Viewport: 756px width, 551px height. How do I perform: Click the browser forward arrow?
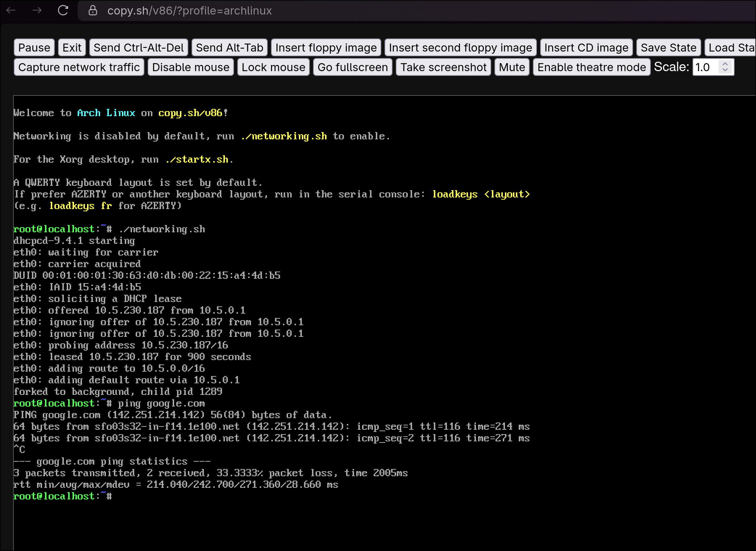pos(37,11)
